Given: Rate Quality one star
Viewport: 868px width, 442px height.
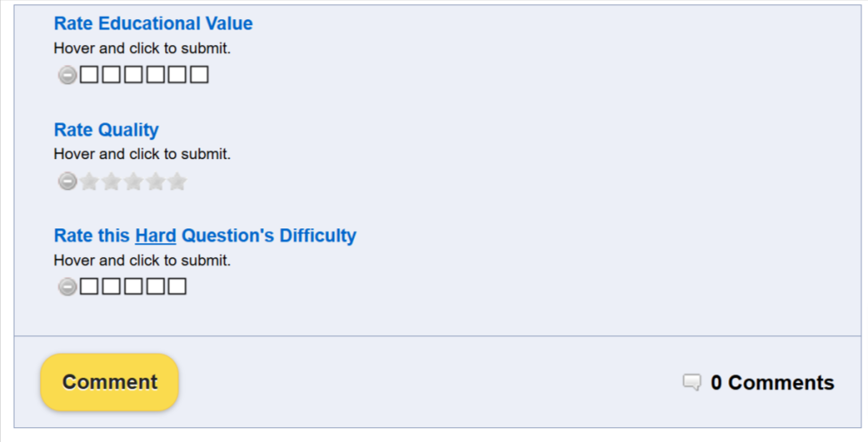Looking at the screenshot, I should 89,181.
